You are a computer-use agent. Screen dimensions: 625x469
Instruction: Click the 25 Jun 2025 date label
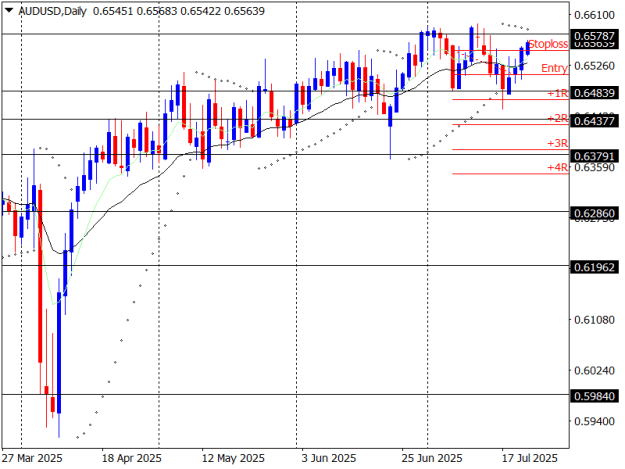[x=432, y=458]
